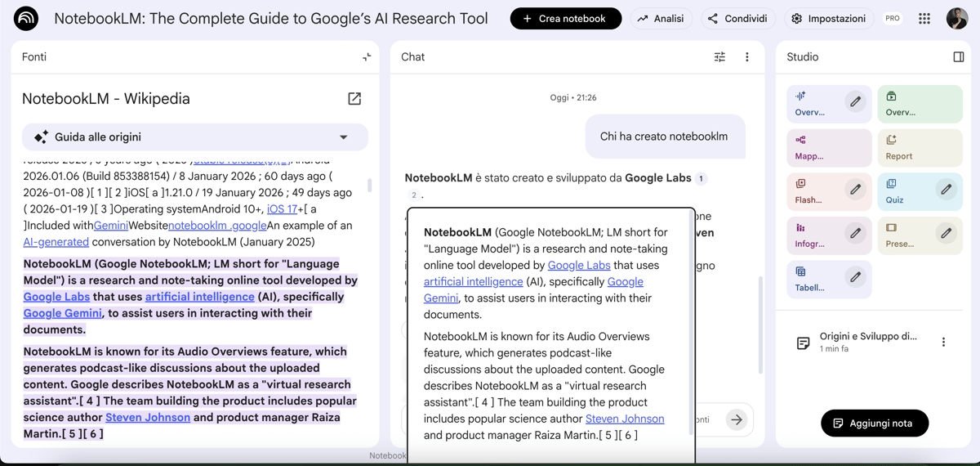Generate the Report in Studio

click(920, 147)
